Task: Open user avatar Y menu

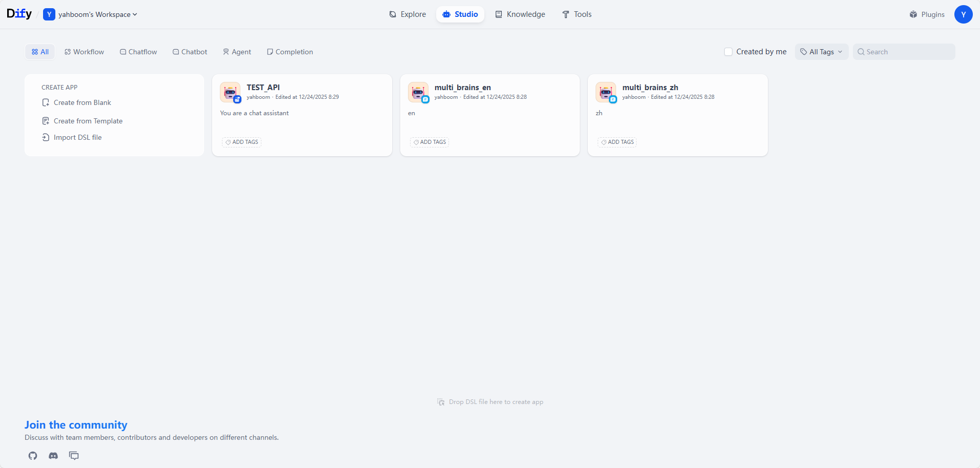Action: (963, 14)
